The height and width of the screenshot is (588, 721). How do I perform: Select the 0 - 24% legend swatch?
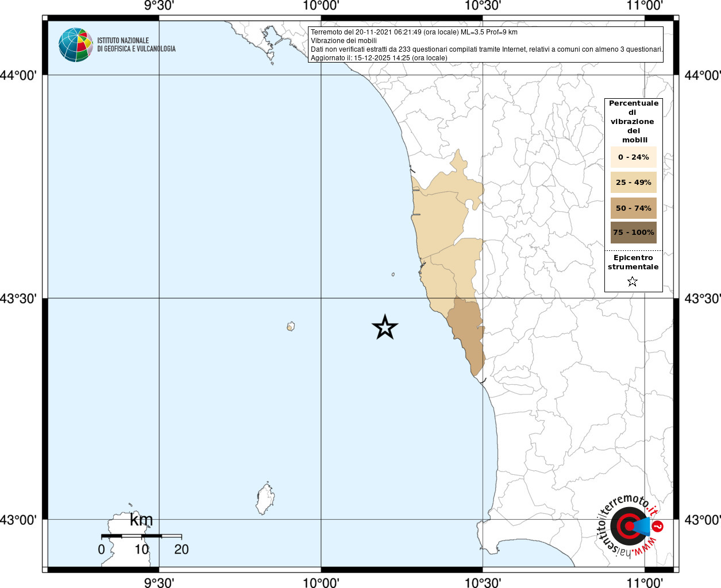coord(633,157)
